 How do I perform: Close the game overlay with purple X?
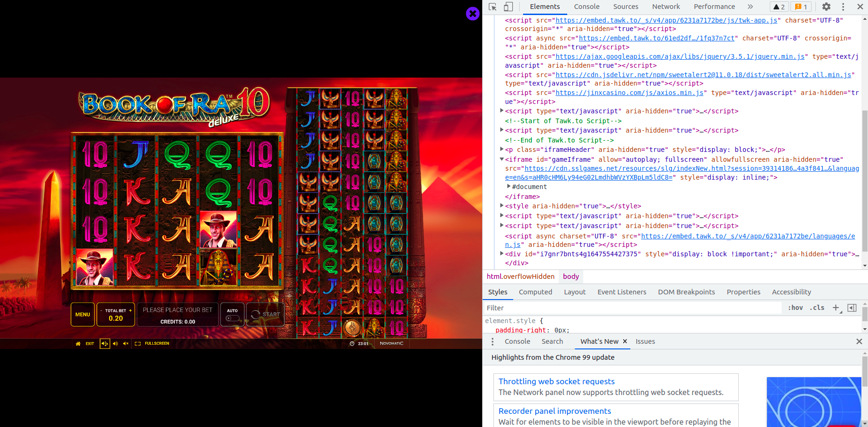tap(472, 14)
